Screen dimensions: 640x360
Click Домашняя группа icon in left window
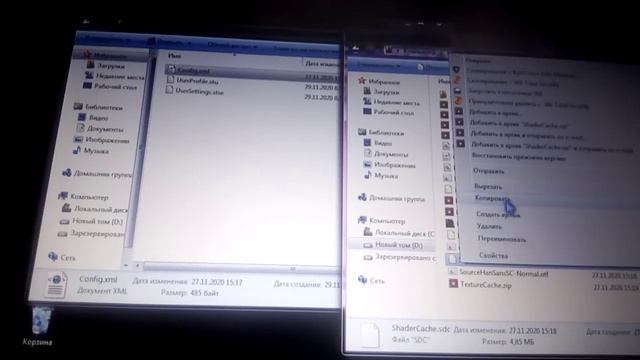pos(67,173)
